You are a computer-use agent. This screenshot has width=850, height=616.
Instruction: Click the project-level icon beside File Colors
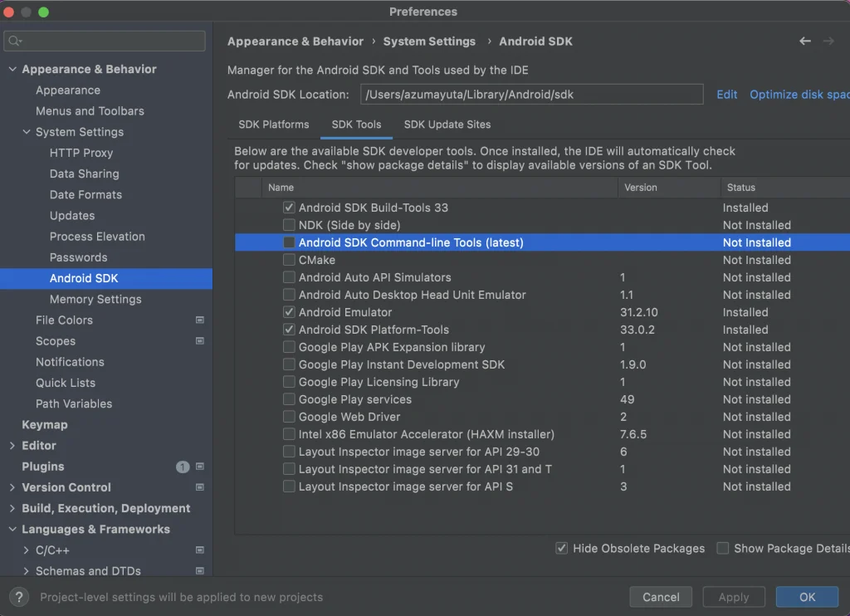click(x=199, y=320)
